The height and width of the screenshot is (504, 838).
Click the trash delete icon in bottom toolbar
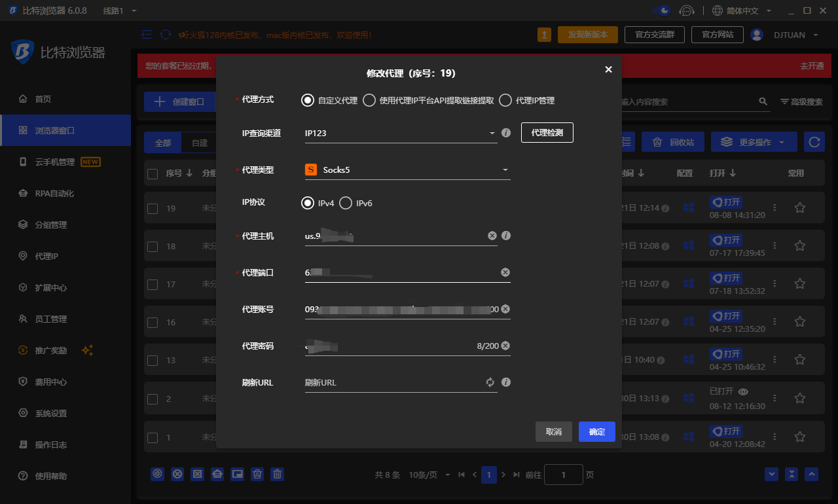click(278, 474)
